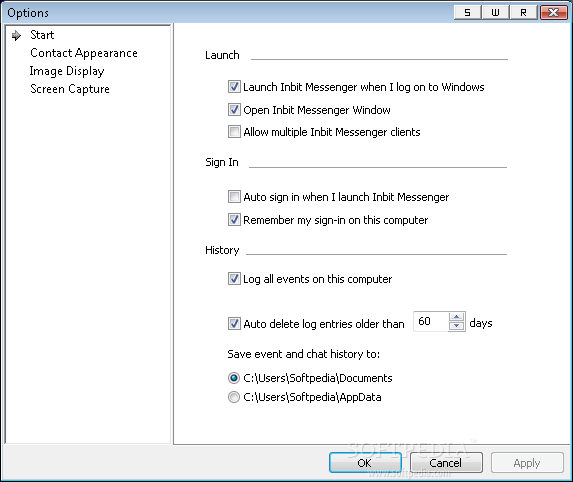Viewport: 573px width, 482px height.
Task: Close the Options dialog with X
Action: [554, 12]
